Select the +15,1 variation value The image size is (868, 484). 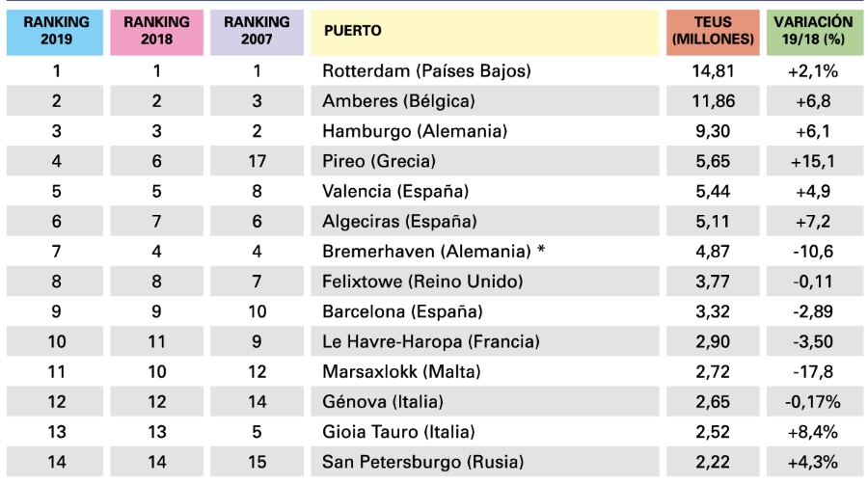click(x=813, y=161)
